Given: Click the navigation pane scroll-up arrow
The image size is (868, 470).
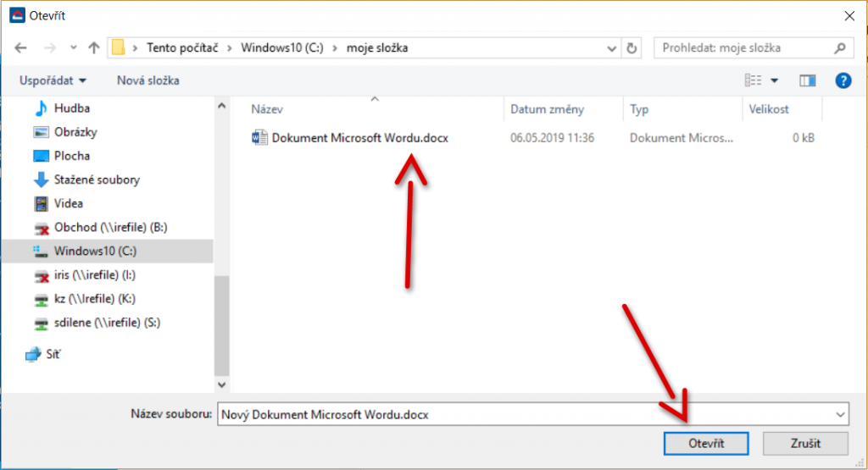Looking at the screenshot, I should 222,106.
